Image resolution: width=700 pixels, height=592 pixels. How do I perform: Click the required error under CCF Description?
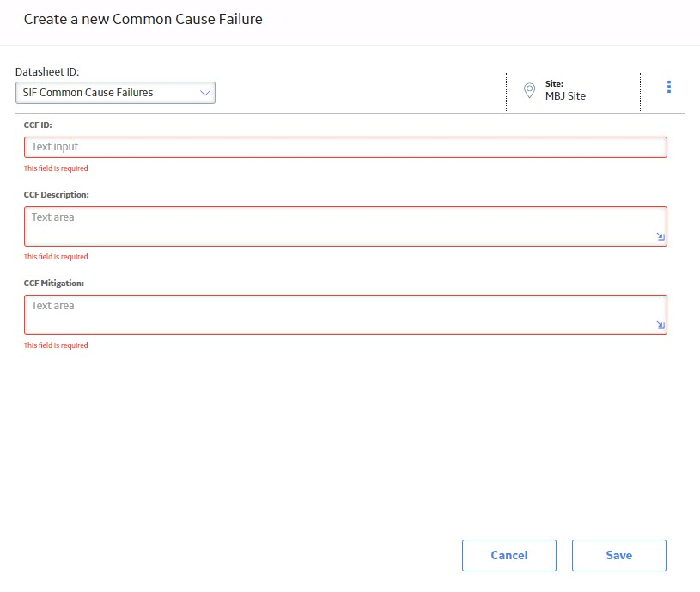click(56, 257)
